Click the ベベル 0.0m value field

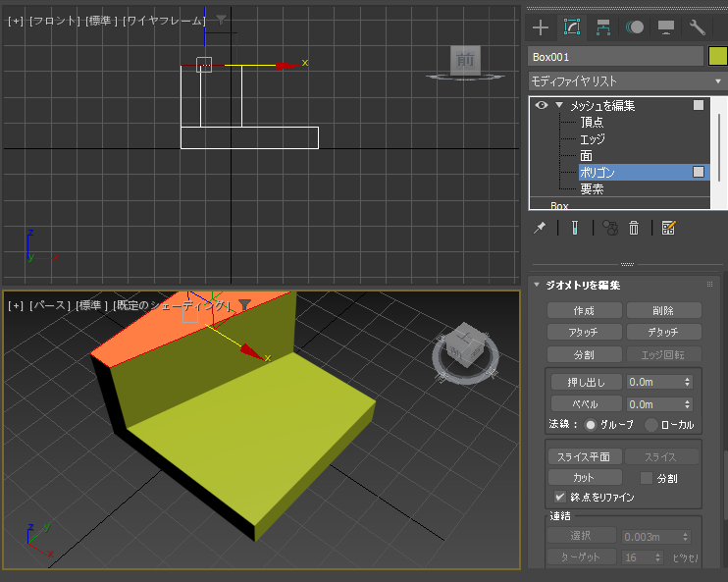coord(653,404)
